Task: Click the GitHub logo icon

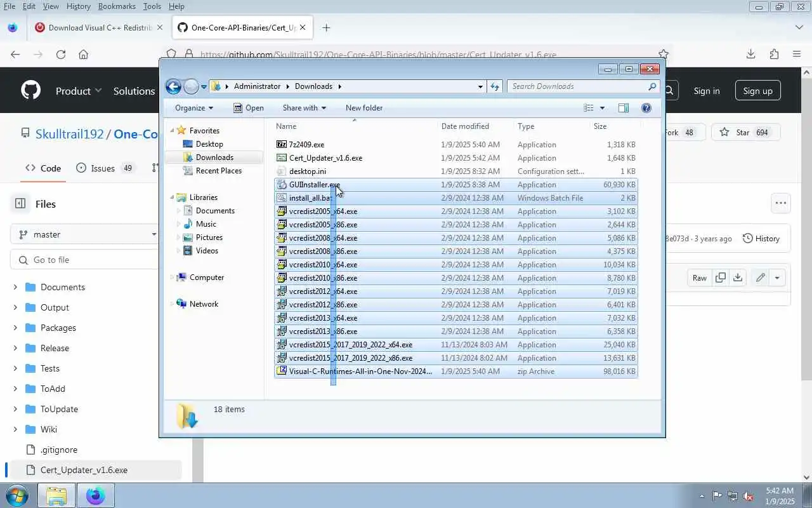Action: (x=30, y=90)
